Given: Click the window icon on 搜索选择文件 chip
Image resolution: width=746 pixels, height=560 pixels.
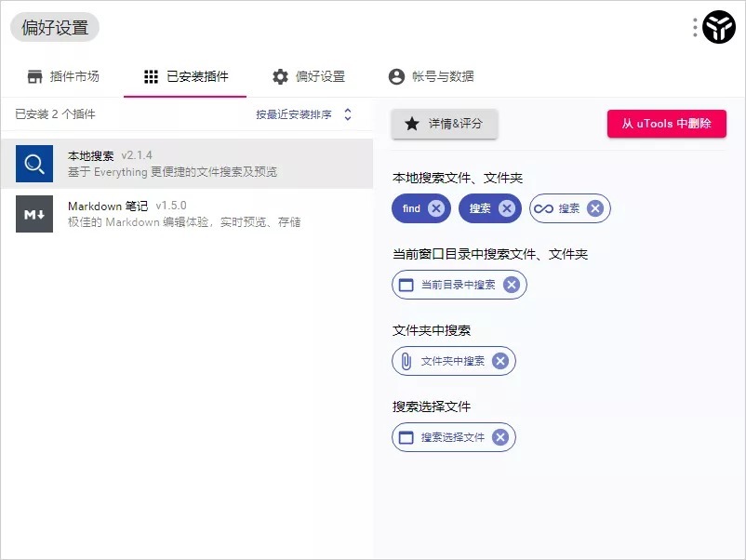Looking at the screenshot, I should pyautogui.click(x=406, y=437).
